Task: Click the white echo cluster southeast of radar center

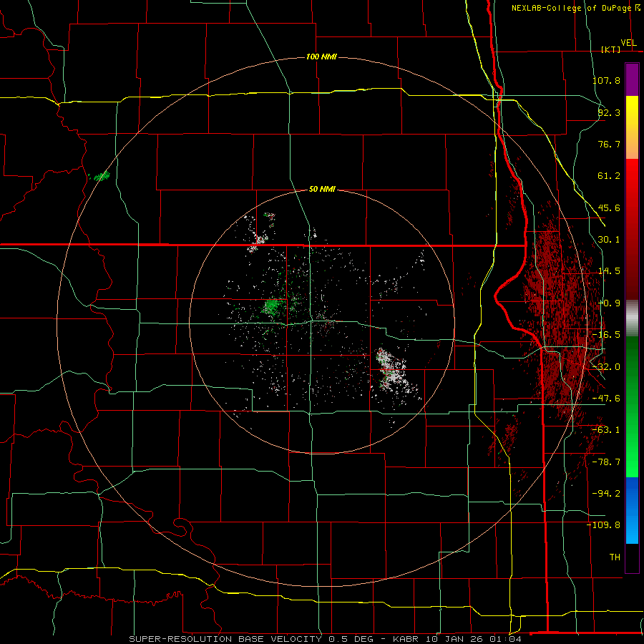Action: (x=391, y=371)
